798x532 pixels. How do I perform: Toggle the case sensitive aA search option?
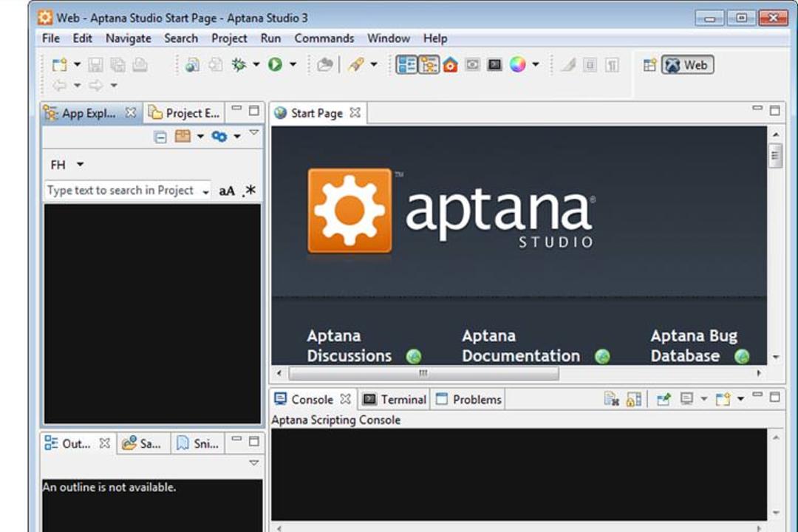click(227, 191)
